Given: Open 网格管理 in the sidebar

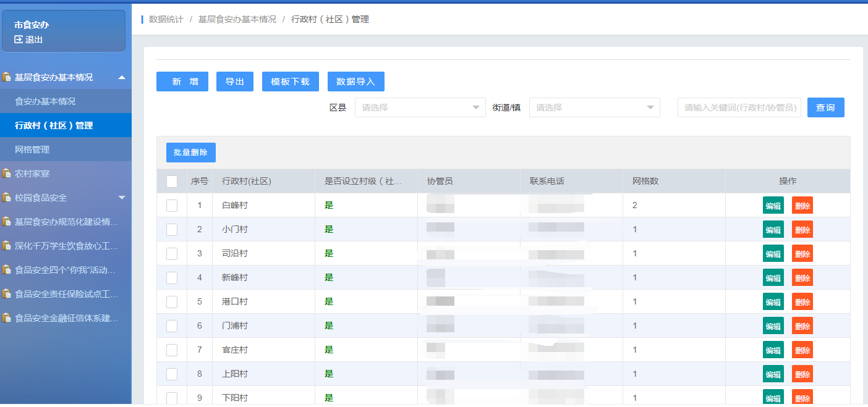Looking at the screenshot, I should (x=66, y=149).
